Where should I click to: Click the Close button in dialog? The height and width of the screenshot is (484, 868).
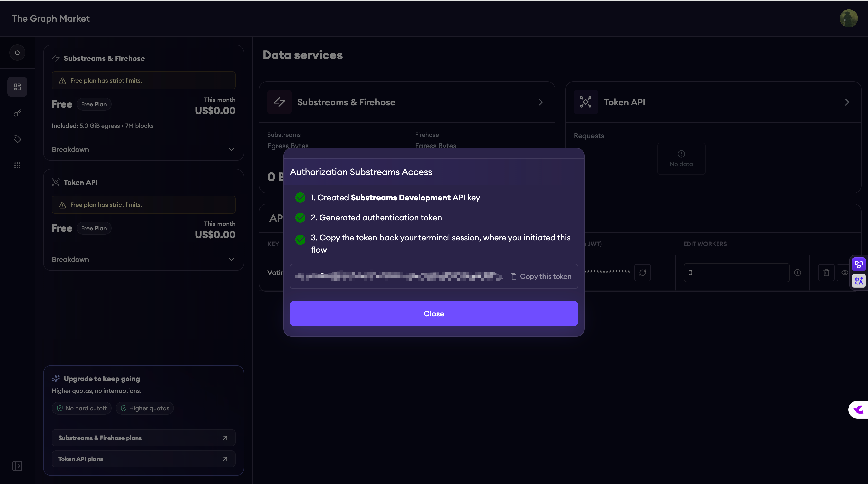tap(434, 313)
